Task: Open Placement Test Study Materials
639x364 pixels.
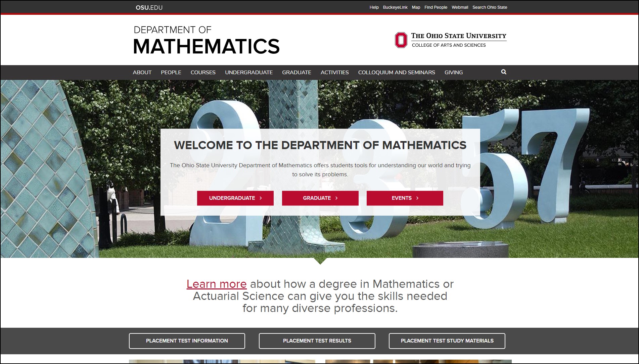Action: (x=447, y=341)
